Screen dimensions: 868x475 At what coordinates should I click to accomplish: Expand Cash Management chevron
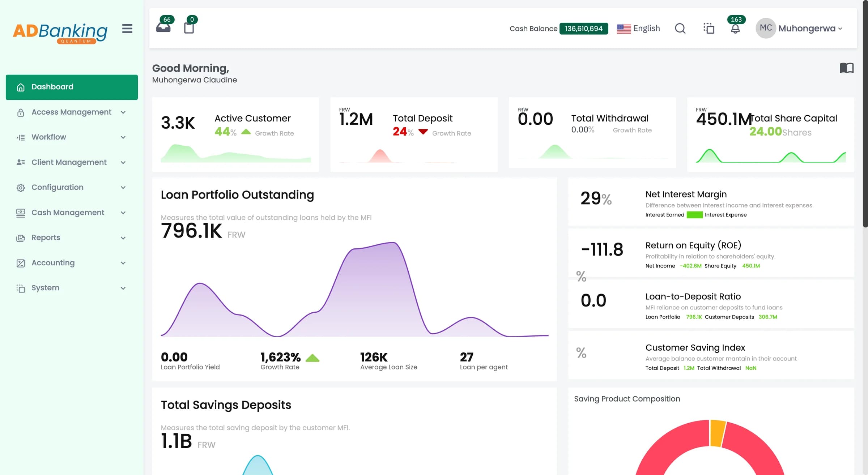point(123,213)
